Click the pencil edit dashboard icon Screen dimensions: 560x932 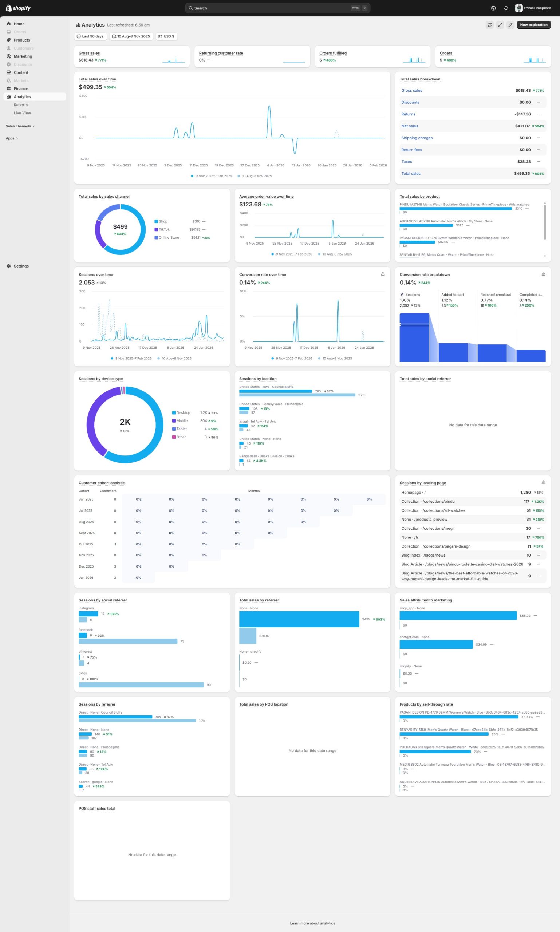[510, 25]
